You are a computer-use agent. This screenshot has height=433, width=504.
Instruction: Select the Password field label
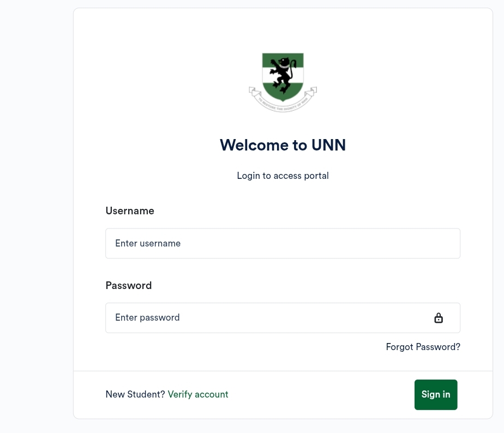(129, 285)
